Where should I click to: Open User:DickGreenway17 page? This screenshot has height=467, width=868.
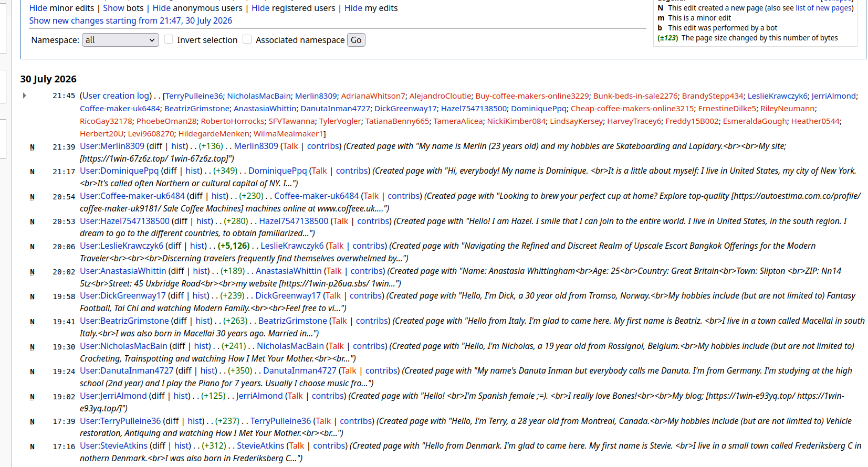pos(122,295)
